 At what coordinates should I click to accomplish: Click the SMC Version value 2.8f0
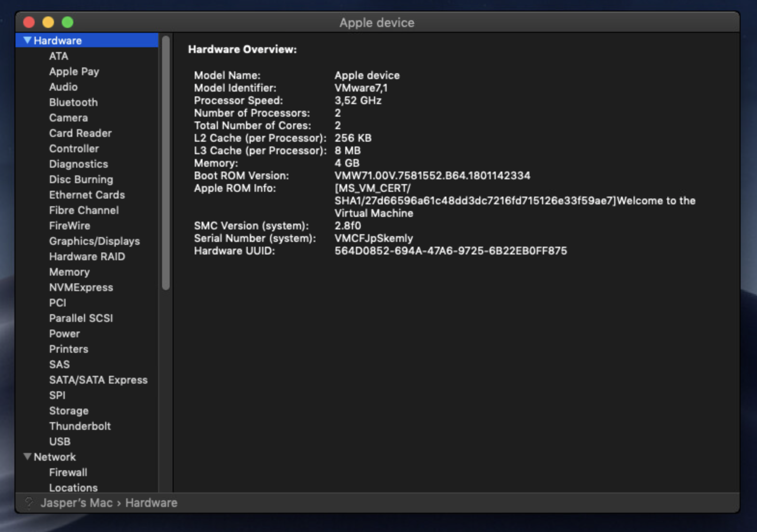[348, 226]
